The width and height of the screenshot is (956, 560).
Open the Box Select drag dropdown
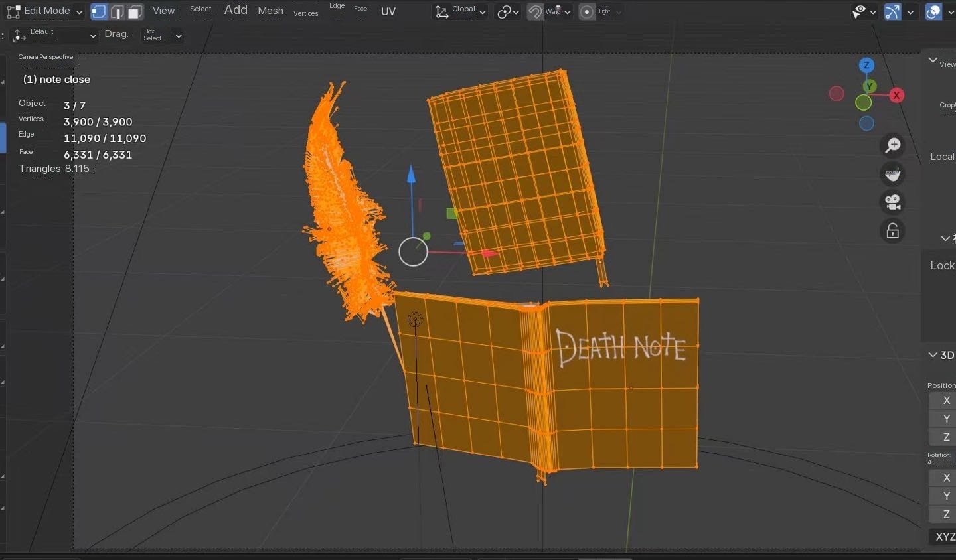pos(162,36)
